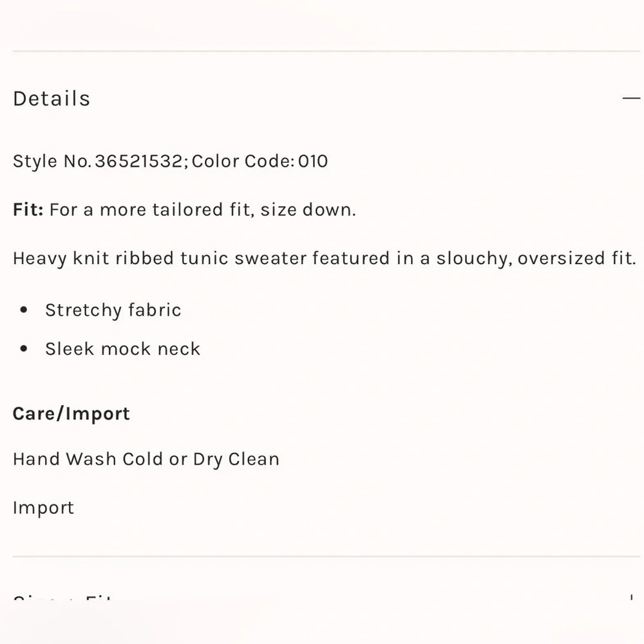Click the words 'slouchy, oversized fit'
644x644 pixels.
click(536, 259)
